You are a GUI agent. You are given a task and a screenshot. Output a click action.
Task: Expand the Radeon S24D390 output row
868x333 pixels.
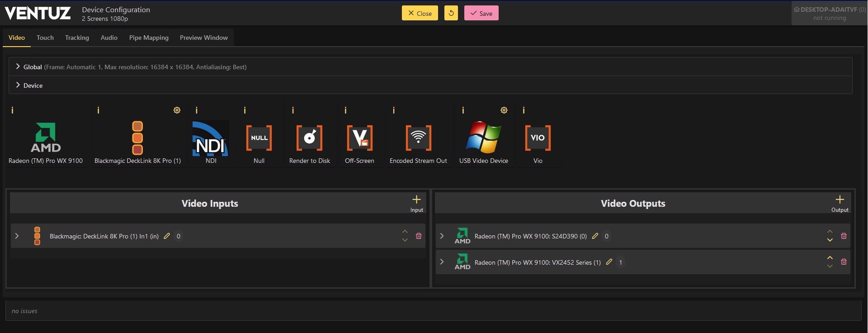[442, 236]
